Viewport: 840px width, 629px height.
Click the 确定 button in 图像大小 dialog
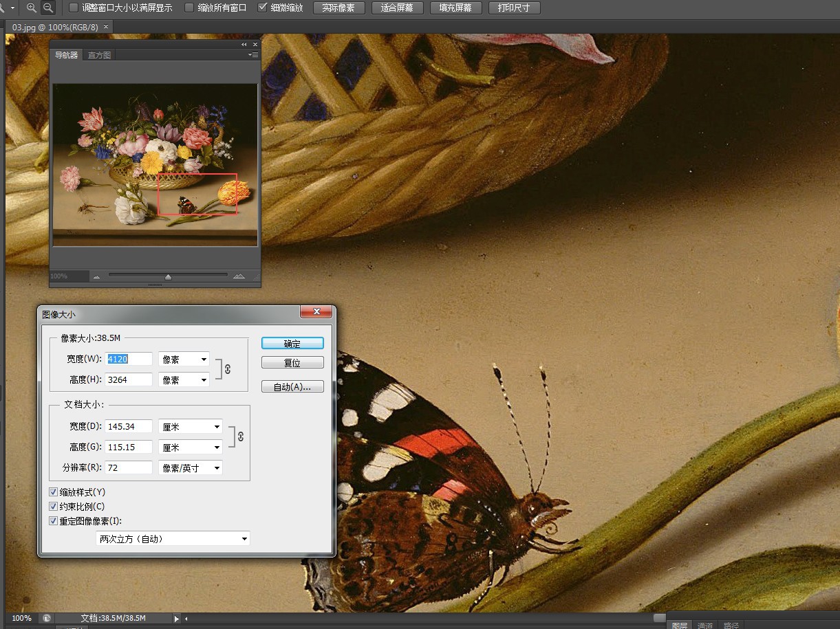pyautogui.click(x=292, y=343)
